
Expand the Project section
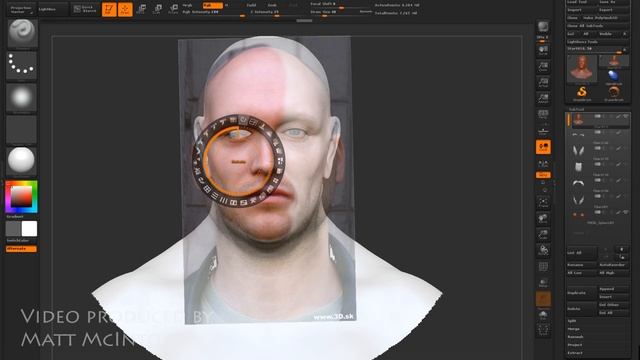coord(574,345)
